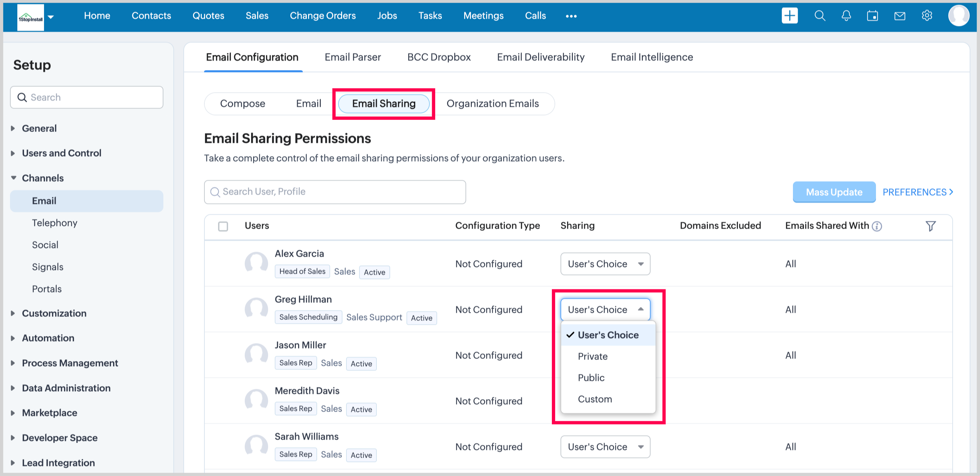Click the filter funnel icon in table header

pyautogui.click(x=930, y=226)
